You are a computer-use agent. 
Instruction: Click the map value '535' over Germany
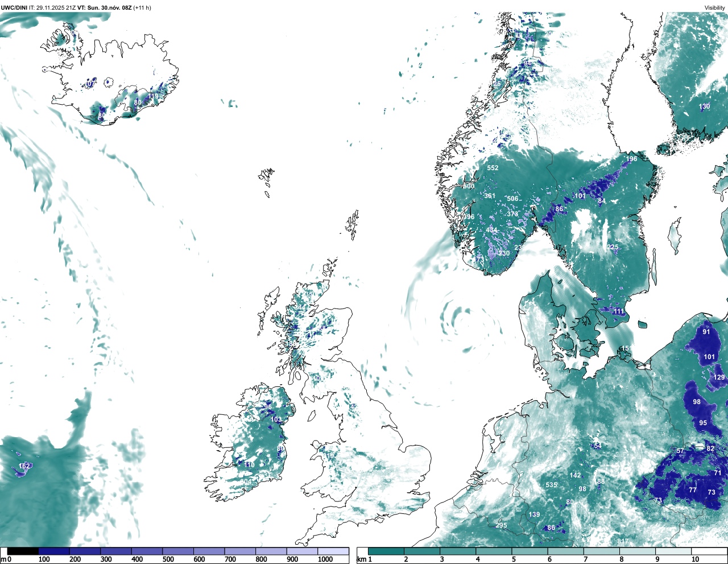(x=551, y=485)
